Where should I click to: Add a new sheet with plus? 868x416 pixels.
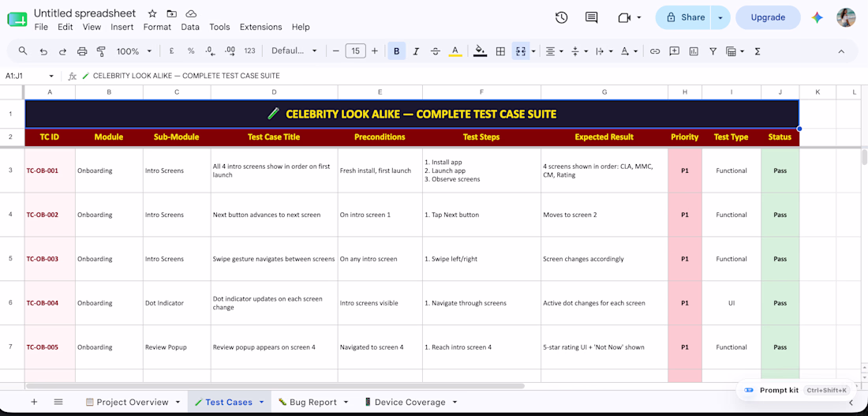(x=34, y=402)
